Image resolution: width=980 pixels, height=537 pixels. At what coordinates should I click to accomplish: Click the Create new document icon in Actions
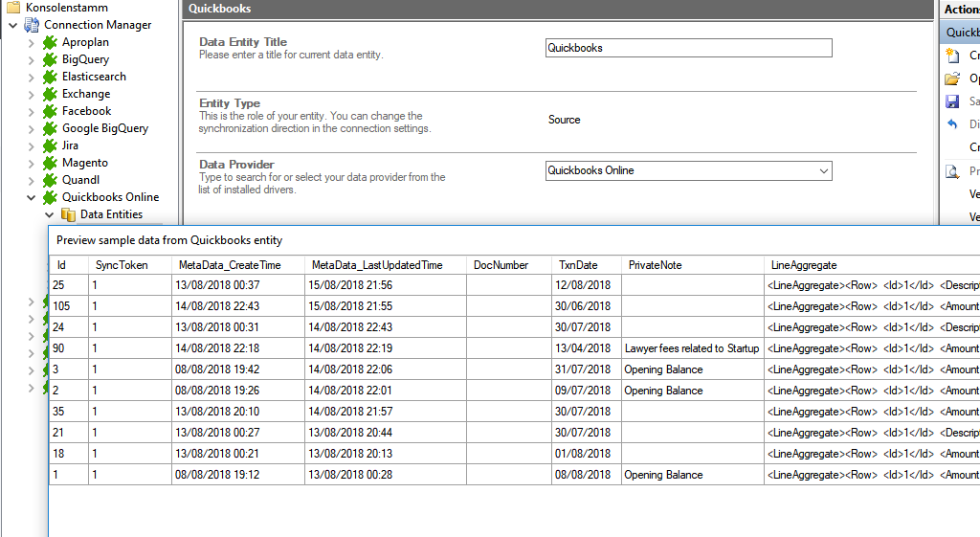(952, 56)
